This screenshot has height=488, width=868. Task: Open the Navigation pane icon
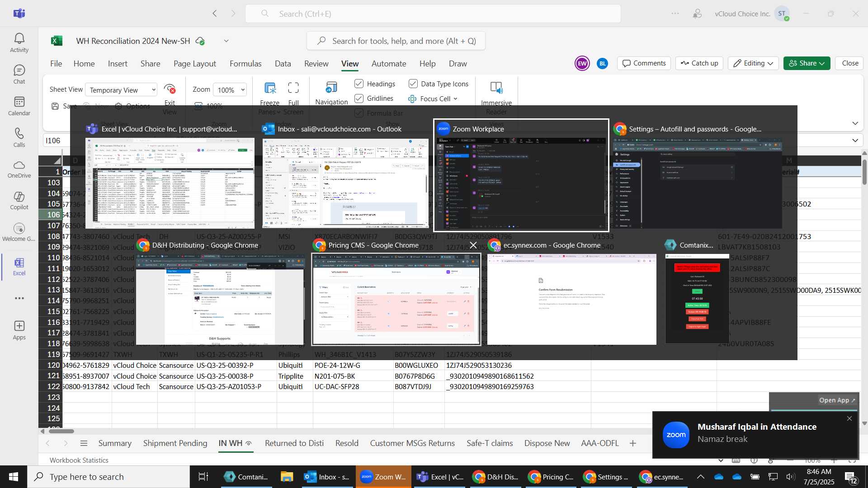[x=331, y=88]
